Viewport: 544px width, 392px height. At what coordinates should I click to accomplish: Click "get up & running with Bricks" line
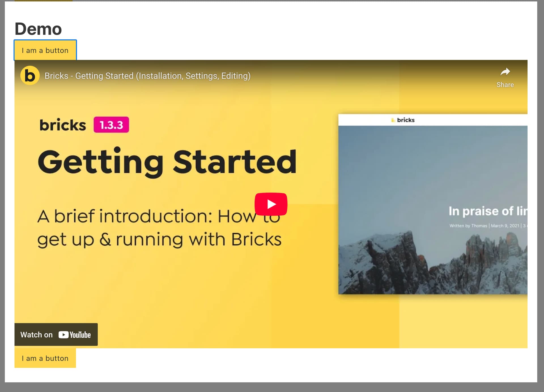(159, 240)
